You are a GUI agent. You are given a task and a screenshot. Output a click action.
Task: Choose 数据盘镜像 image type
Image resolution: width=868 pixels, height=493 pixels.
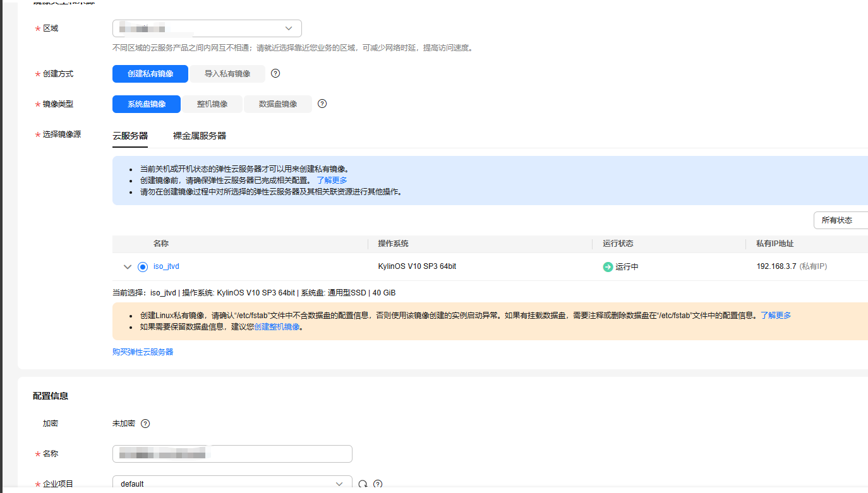coord(278,104)
